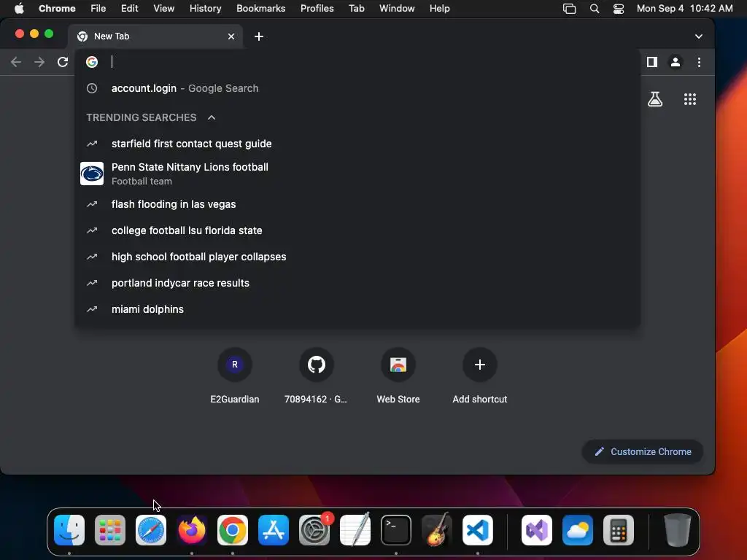Click the Google icon in address bar
Image resolution: width=747 pixels, height=560 pixels.
(92, 62)
